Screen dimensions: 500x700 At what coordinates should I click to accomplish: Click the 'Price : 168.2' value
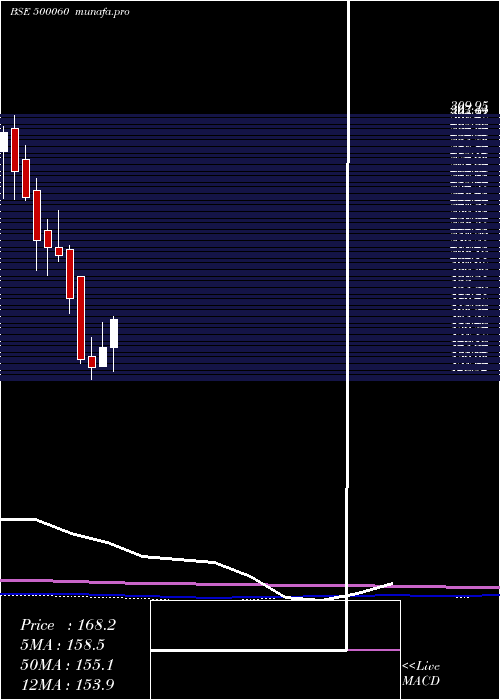point(68,625)
